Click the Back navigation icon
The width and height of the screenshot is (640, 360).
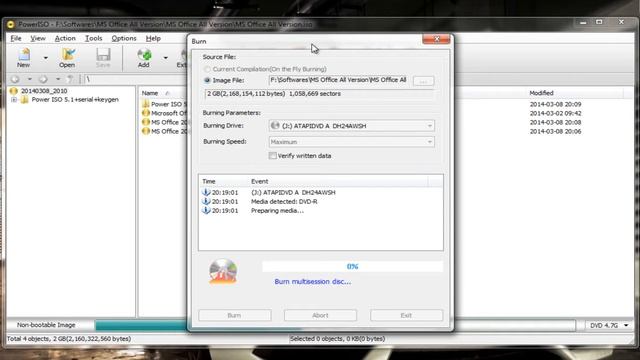15,79
